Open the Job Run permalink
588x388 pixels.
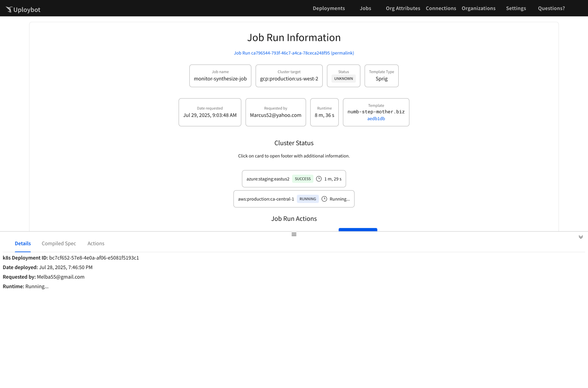(x=294, y=53)
